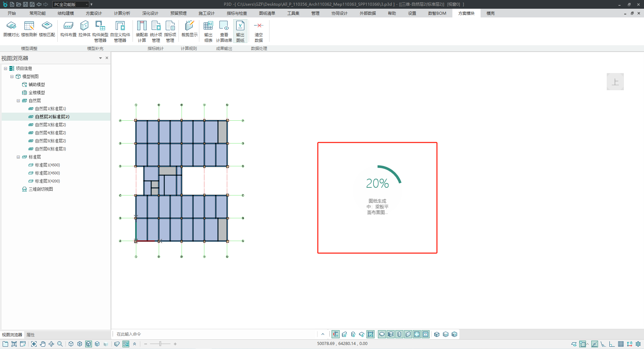Image resolution: width=644 pixels, height=349 pixels.
Task: Click the 图模对比 ribbon icon
Action: click(11, 28)
